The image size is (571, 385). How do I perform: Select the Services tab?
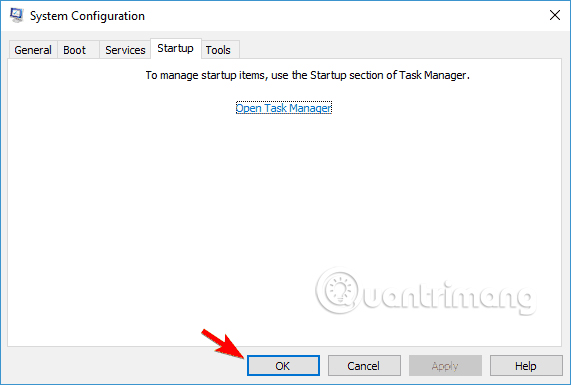click(x=125, y=50)
